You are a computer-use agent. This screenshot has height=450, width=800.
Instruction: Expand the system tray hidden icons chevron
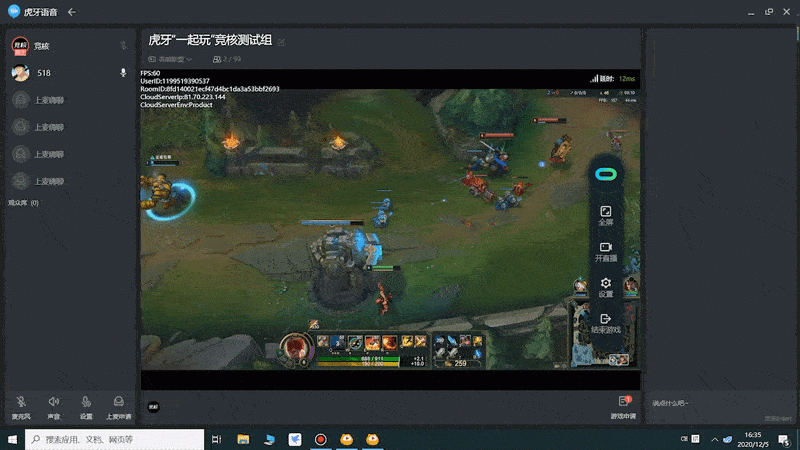click(x=714, y=439)
